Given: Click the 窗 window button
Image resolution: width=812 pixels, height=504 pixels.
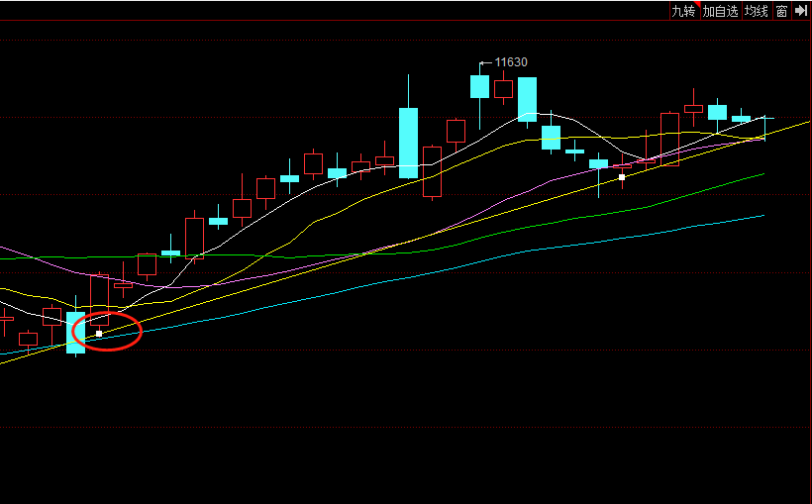Looking at the screenshot, I should point(781,11).
